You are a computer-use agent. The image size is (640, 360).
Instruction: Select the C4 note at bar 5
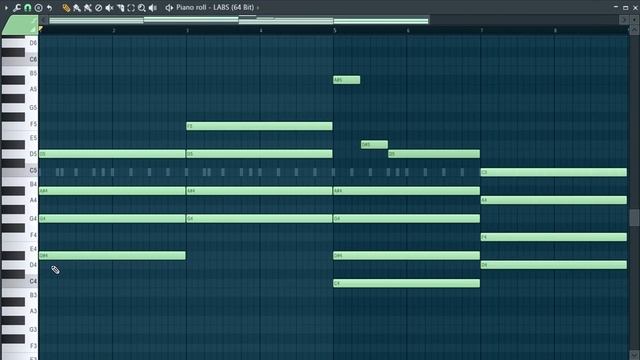[407, 283]
